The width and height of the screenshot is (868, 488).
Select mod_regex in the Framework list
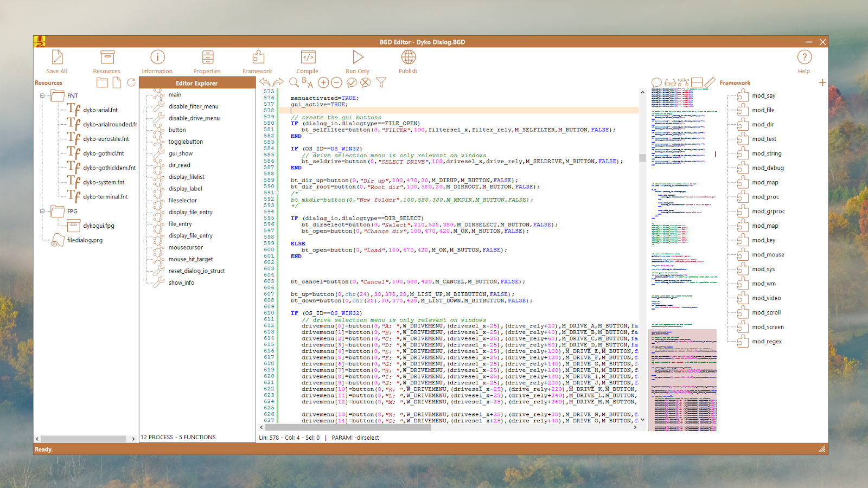point(767,342)
